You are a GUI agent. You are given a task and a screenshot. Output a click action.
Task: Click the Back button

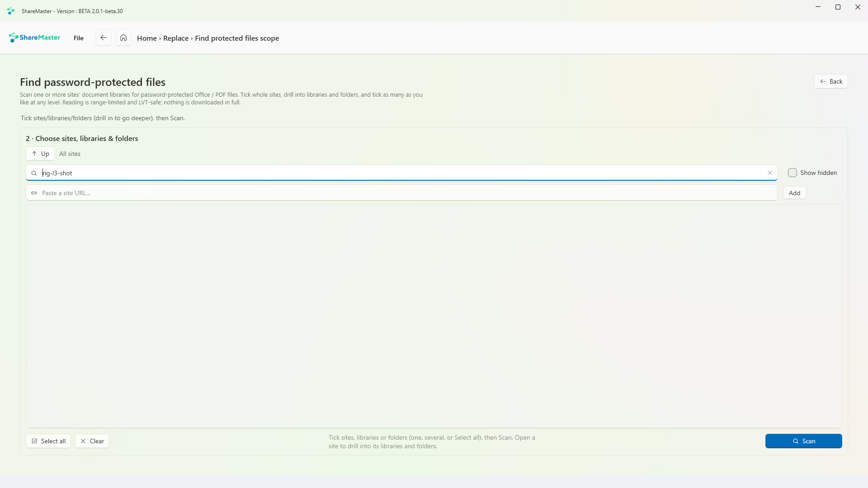[x=831, y=81]
